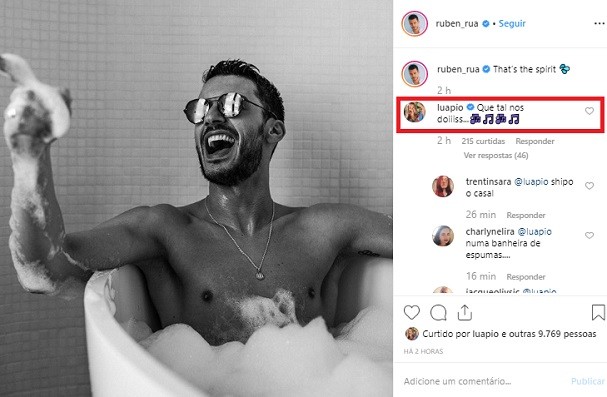Share the post with the upload arrow icon
This screenshot has width=607, height=397.
click(x=465, y=313)
